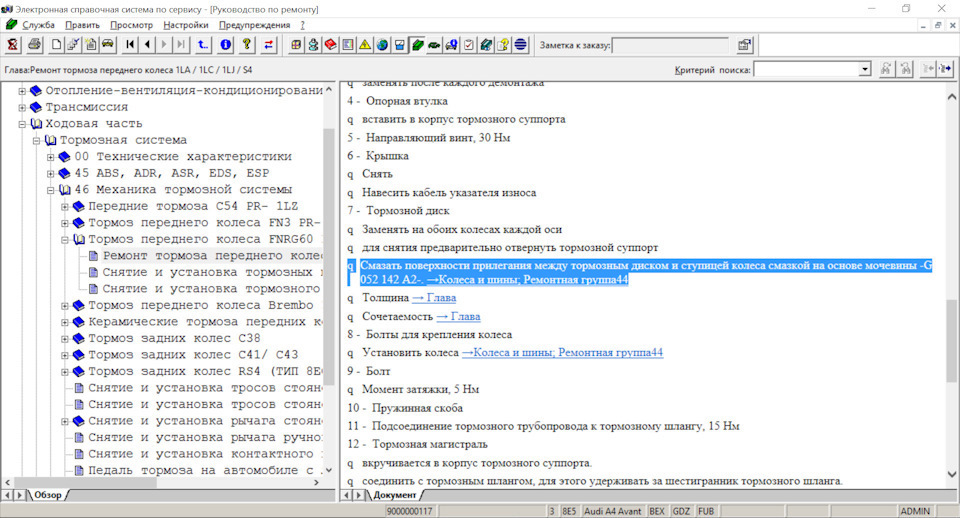Image resolution: width=960 pixels, height=518 pixels.
Task: Expand 'Передние тормоза C54 PR- 1LZ' node
Action: tap(65, 206)
